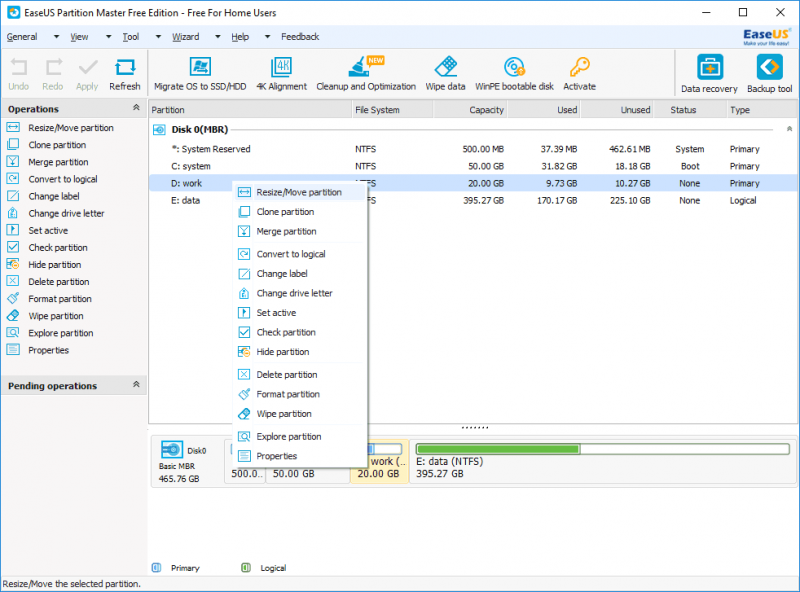Click Explore partition in Operations sidebar

coord(60,333)
